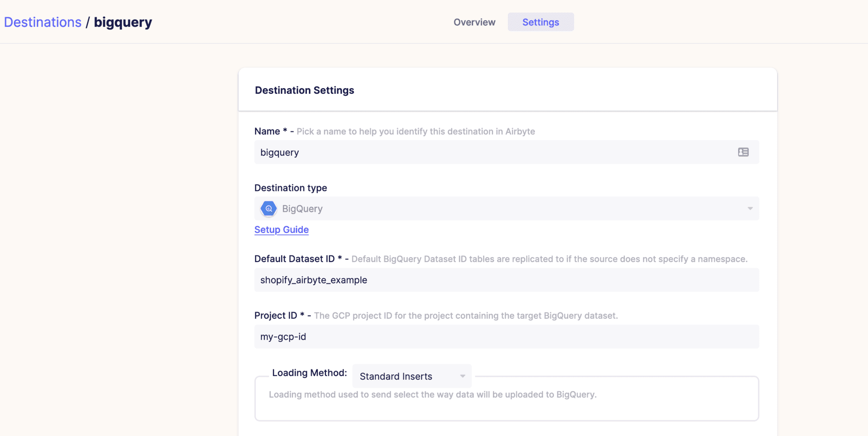
Task: Open the Setup Guide link
Action: tap(281, 230)
